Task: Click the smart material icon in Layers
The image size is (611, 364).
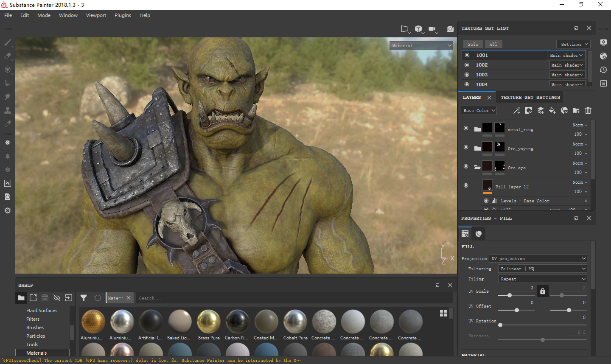Action: tap(564, 110)
